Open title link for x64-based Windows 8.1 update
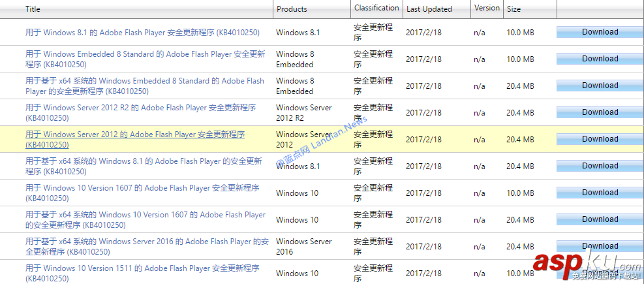644x284 pixels. [144, 161]
